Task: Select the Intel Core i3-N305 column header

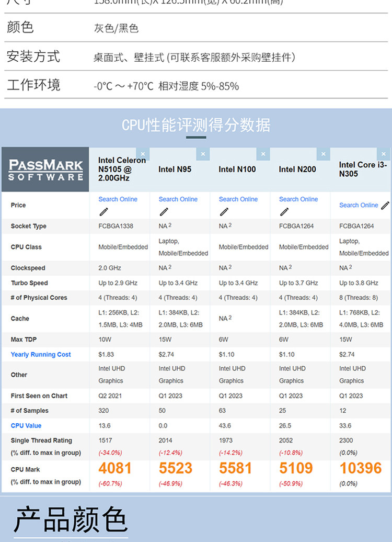Action: (363, 169)
